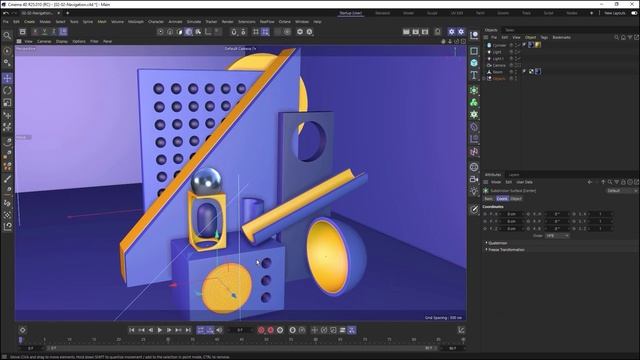Click the Light object icon in right palette

474,191
